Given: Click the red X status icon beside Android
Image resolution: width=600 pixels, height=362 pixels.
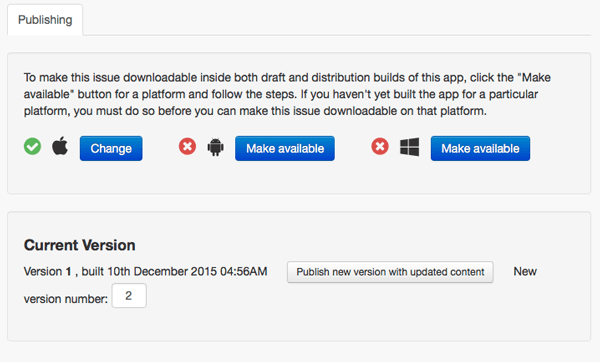Looking at the screenshot, I should [187, 147].
